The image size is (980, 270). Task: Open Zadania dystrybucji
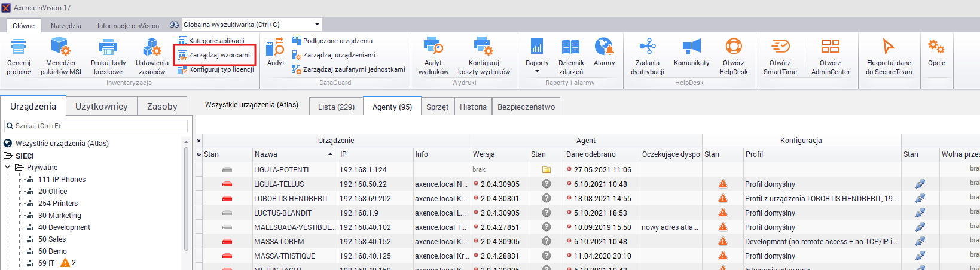pyautogui.click(x=647, y=47)
